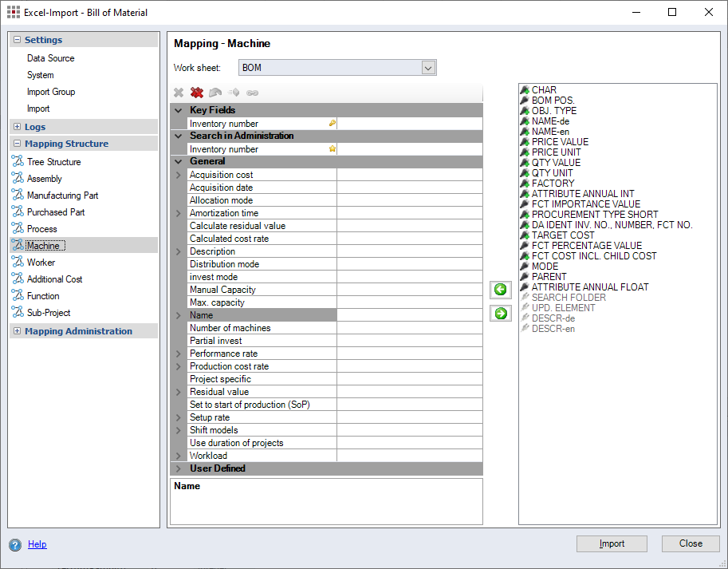Click the key icon on Inventory number
Screen dimensions: 728x569
(332, 124)
